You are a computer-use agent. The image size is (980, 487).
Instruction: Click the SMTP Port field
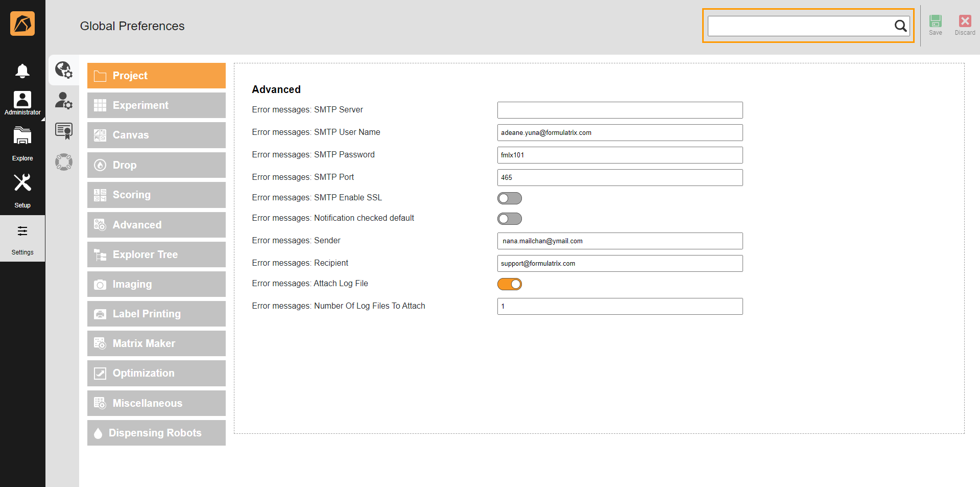click(619, 178)
